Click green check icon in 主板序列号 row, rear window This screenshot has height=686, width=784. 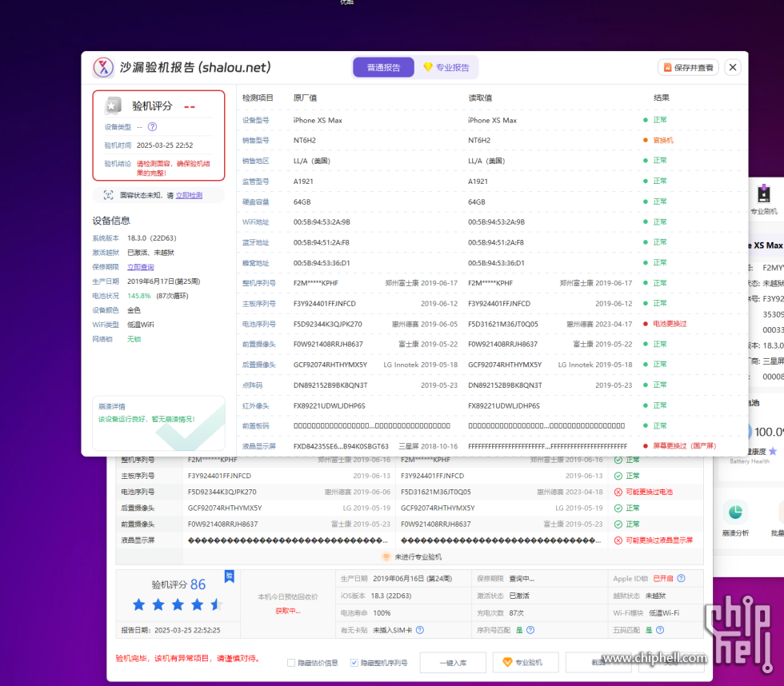click(x=618, y=476)
